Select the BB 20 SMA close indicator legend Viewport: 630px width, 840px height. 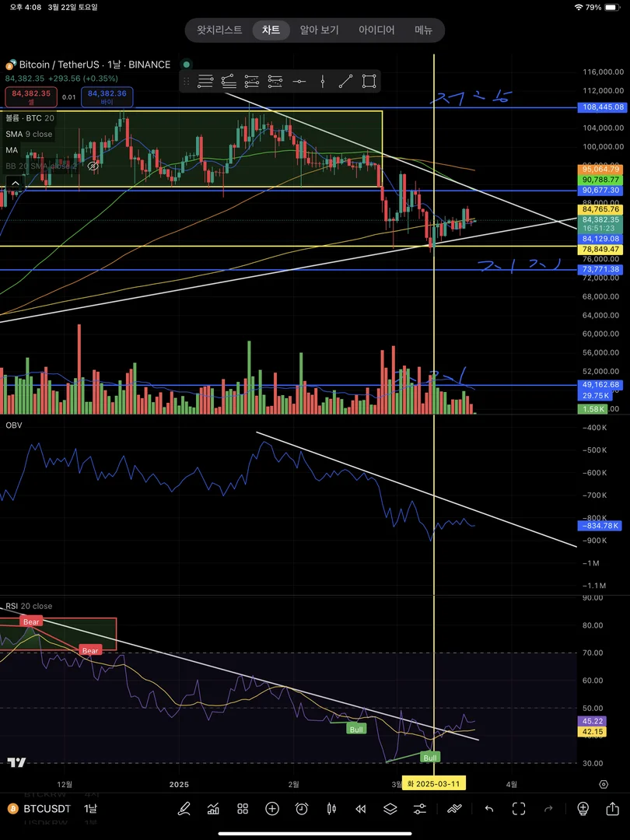click(x=42, y=166)
